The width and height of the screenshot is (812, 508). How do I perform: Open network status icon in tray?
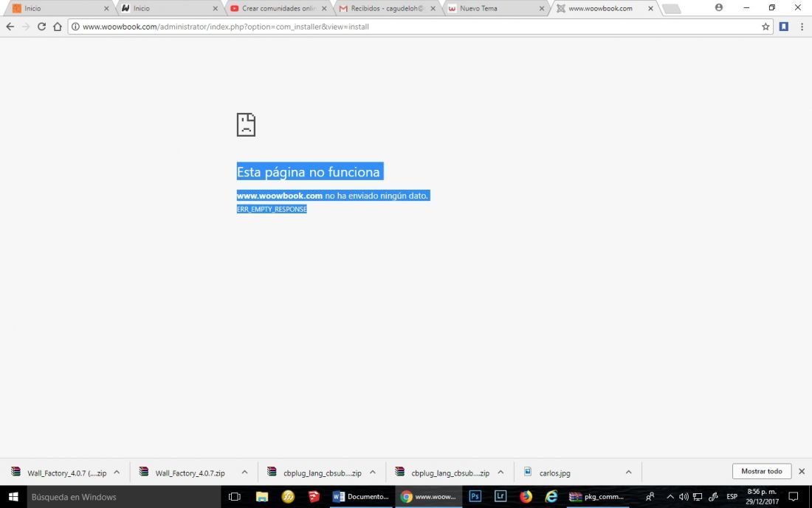click(x=698, y=497)
